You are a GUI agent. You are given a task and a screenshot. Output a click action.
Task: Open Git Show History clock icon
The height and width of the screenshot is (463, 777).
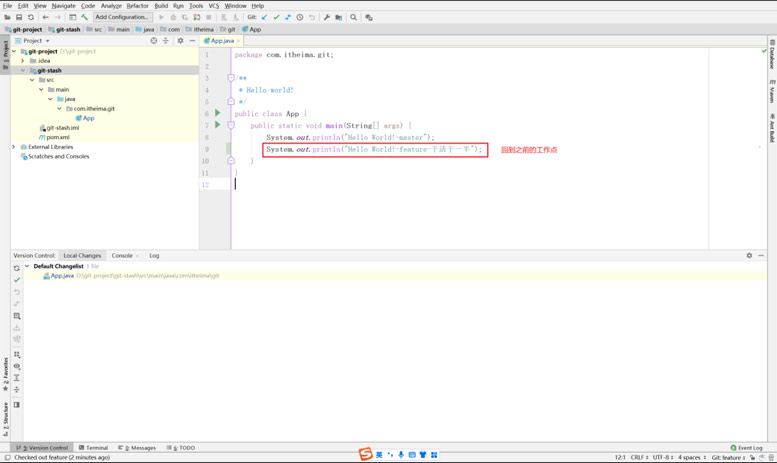300,17
